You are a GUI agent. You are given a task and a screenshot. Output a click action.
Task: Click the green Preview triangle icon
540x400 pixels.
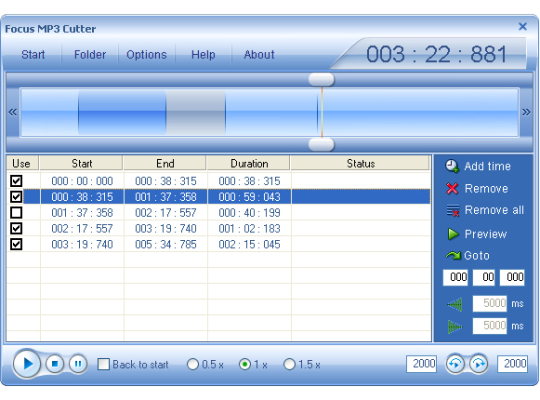(453, 234)
